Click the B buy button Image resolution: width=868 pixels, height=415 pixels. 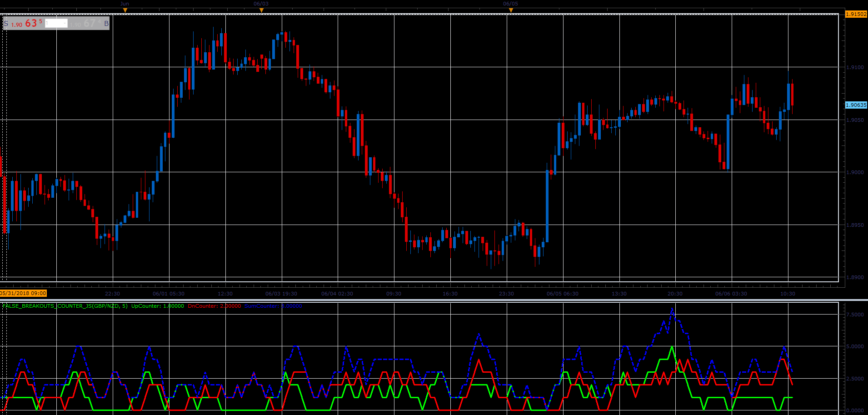[x=106, y=23]
